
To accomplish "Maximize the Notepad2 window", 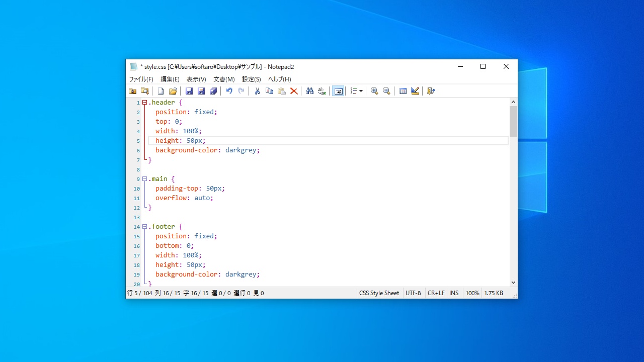I will [483, 66].
